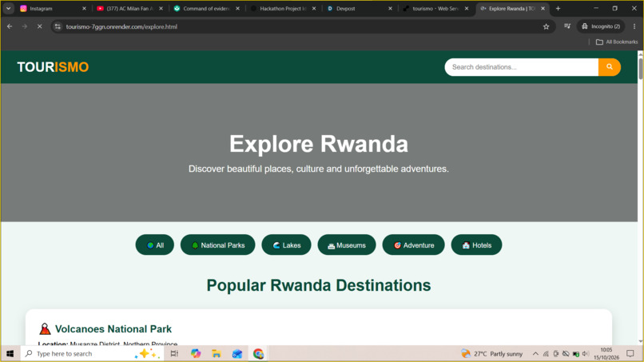The height and width of the screenshot is (362, 644).
Task: Open Volcanoes National Park card title
Action: [x=113, y=328]
